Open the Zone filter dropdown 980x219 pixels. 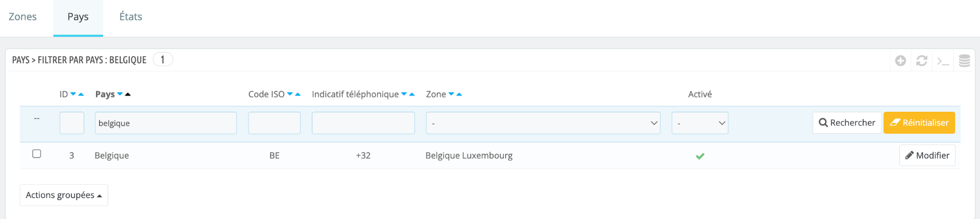click(543, 123)
